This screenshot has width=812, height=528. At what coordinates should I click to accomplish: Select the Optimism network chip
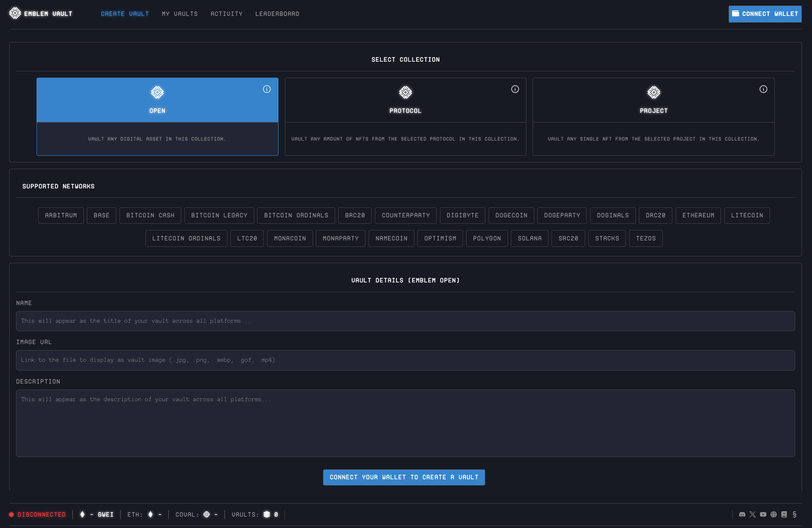coord(440,238)
